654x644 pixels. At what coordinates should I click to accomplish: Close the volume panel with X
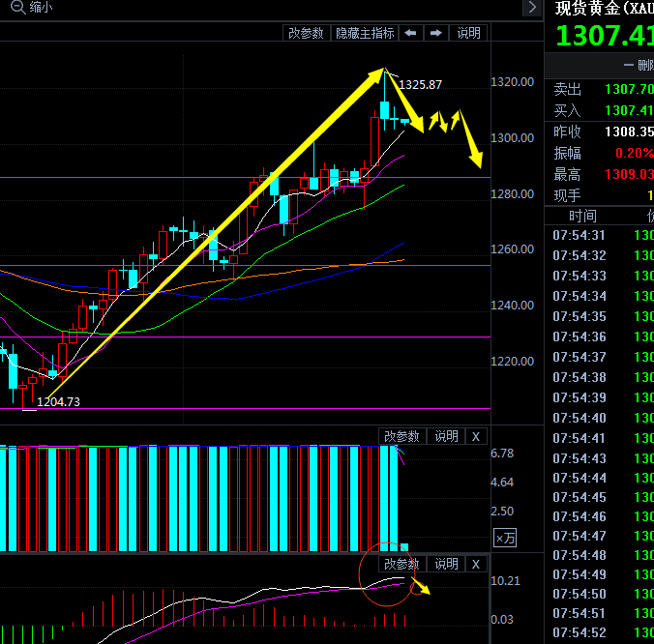coord(475,437)
